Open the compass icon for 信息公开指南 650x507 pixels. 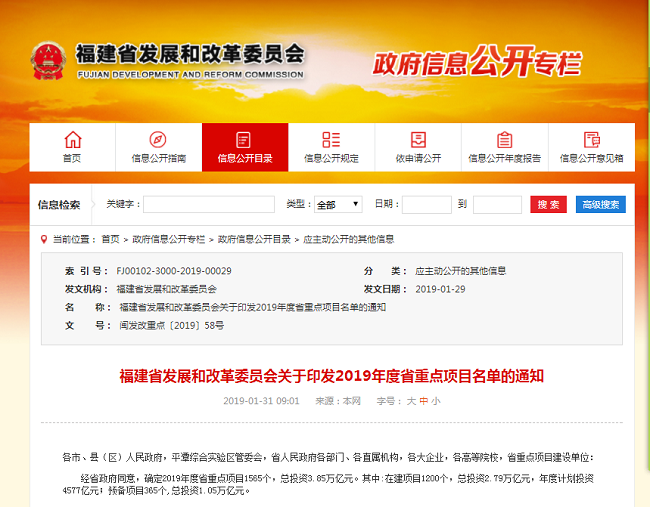pyautogui.click(x=158, y=140)
